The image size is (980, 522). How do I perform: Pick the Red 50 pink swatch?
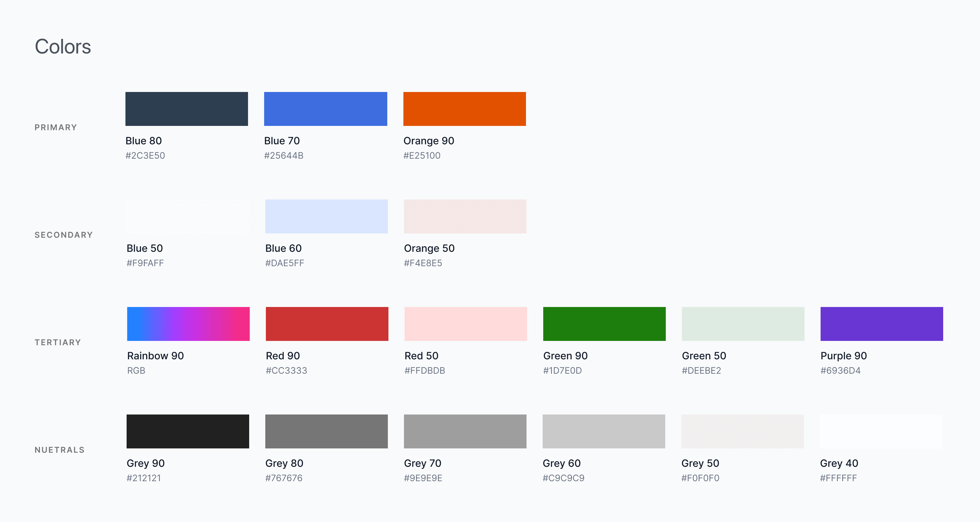click(x=466, y=324)
